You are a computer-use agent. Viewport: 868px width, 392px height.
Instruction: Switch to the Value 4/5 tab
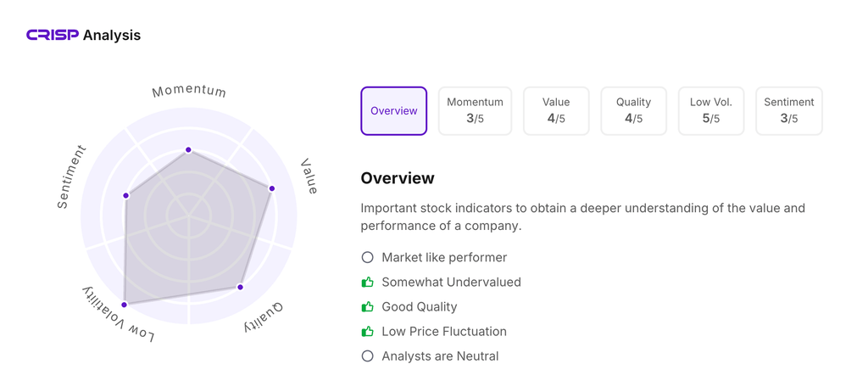pos(556,111)
